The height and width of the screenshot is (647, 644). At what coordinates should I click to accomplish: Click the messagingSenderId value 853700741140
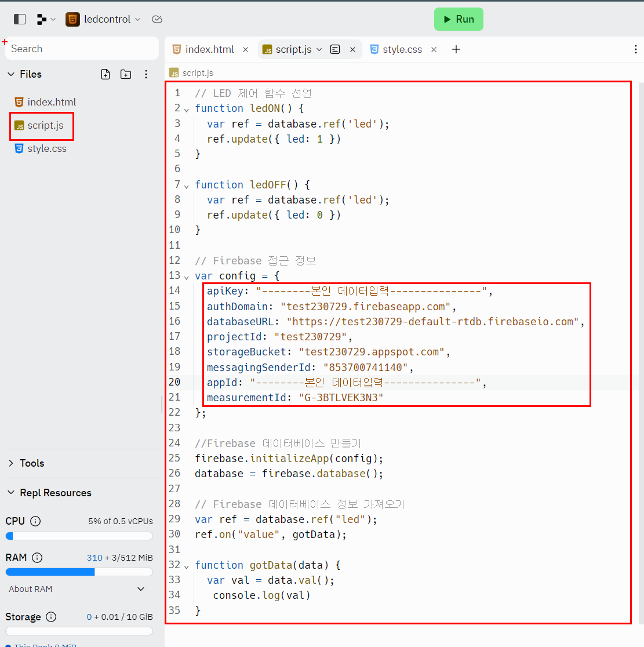366,367
